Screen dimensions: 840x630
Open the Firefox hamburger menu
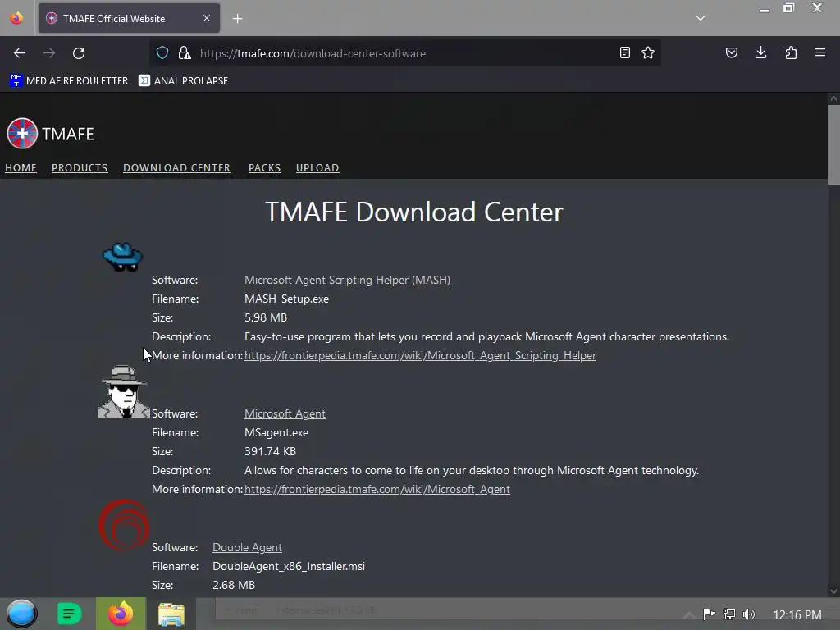(820, 52)
